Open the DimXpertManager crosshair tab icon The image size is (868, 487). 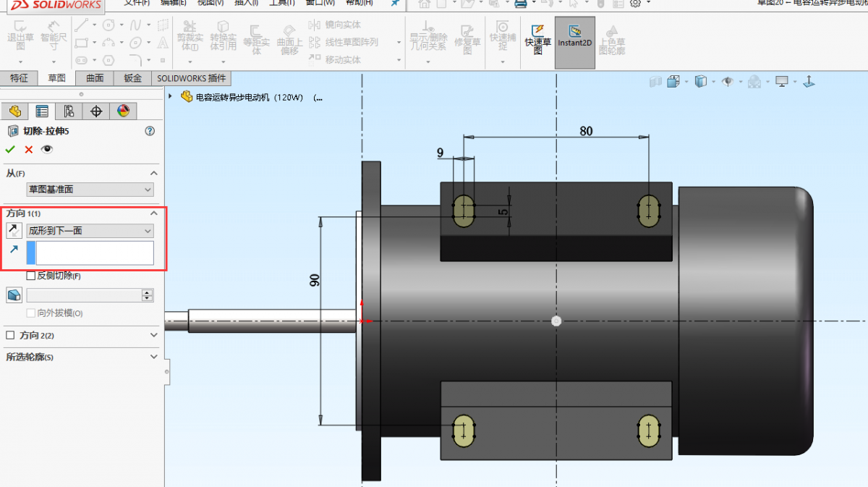pos(95,111)
